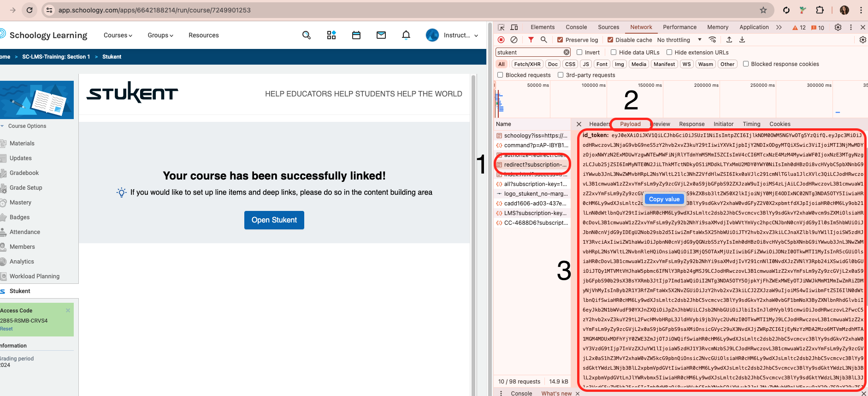Open the Resources link

(x=204, y=35)
